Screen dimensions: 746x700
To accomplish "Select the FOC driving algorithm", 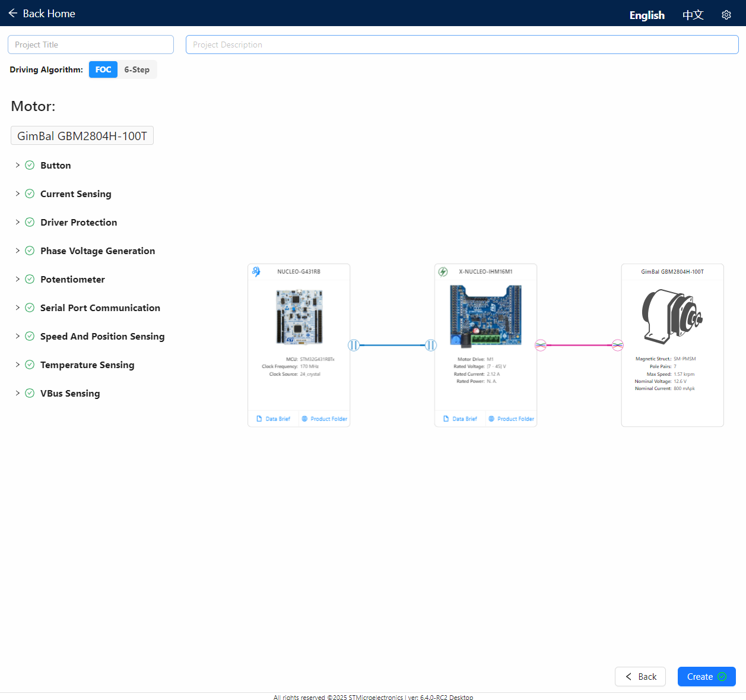I will point(103,69).
